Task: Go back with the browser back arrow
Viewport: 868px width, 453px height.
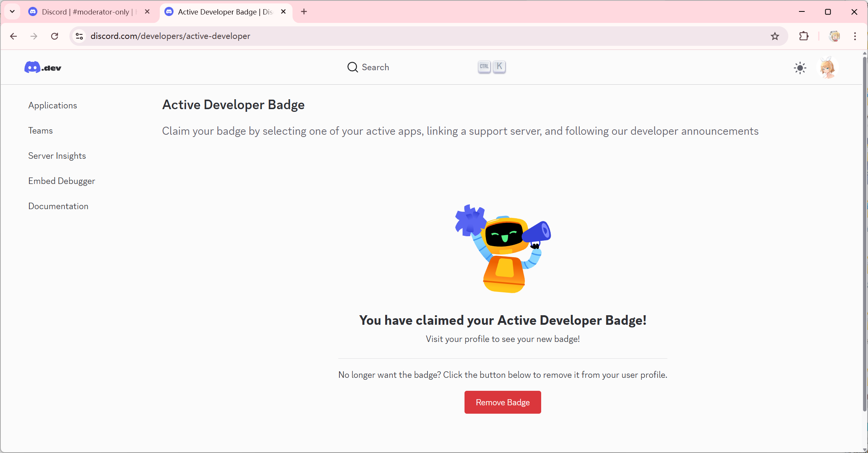Action: tap(14, 36)
